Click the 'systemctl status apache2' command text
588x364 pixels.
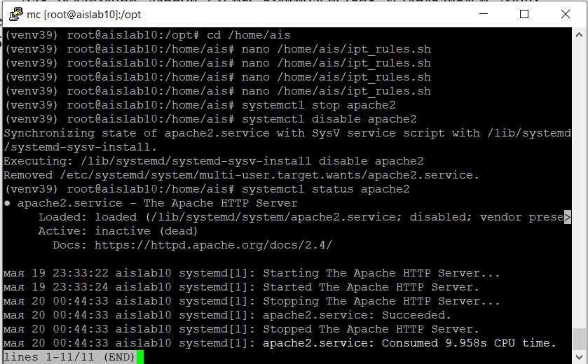click(325, 189)
